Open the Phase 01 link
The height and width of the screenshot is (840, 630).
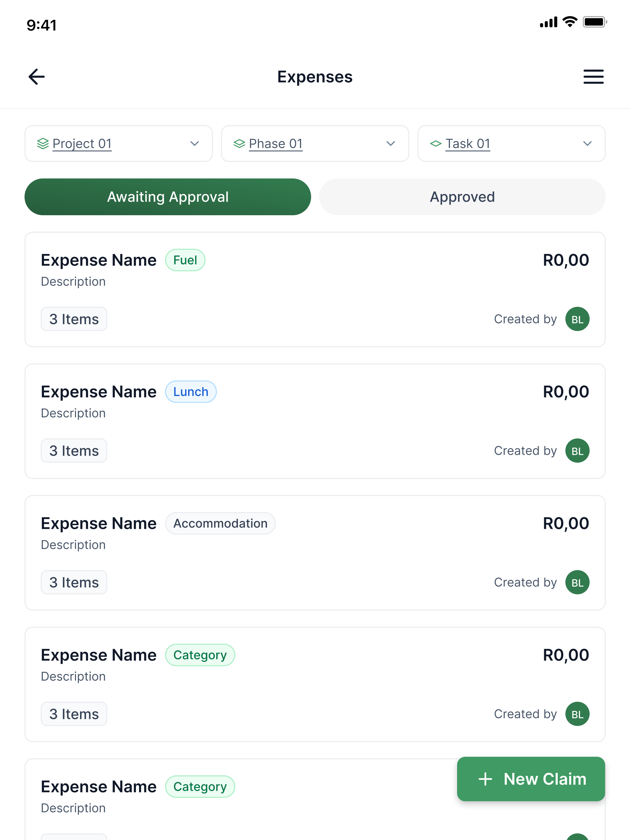[276, 144]
